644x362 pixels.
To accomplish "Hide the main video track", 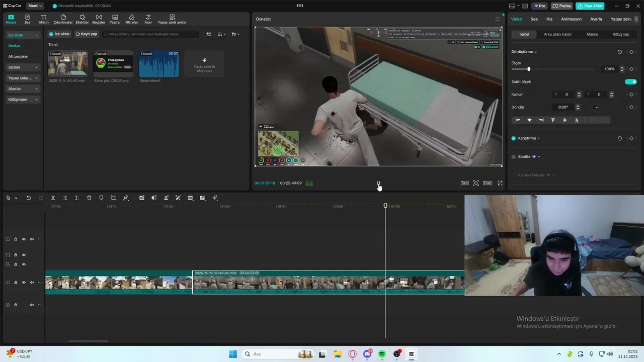I will [x=24, y=283].
